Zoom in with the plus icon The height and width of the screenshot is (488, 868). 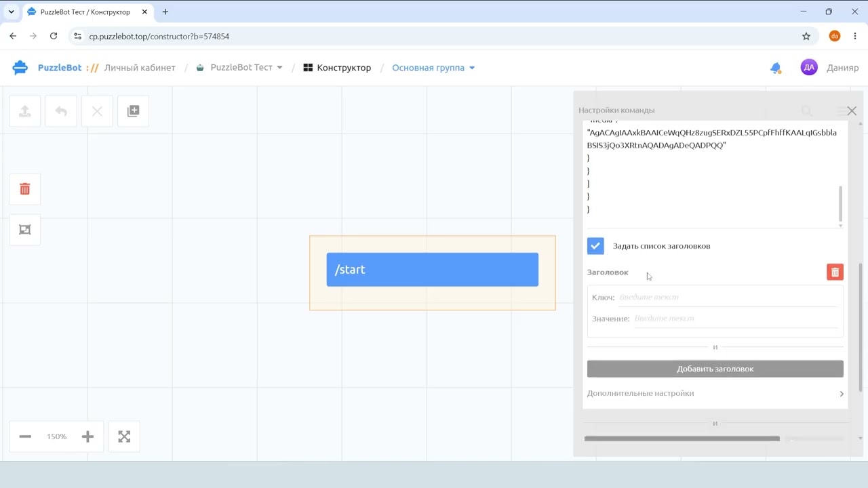(87, 436)
